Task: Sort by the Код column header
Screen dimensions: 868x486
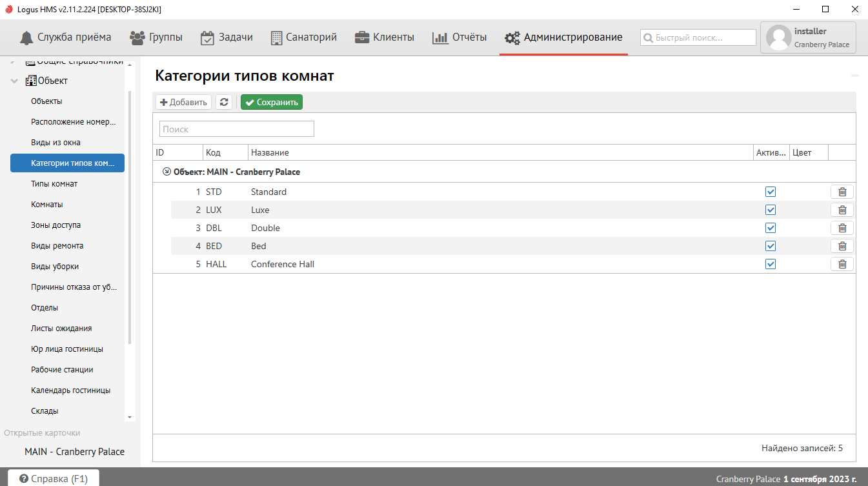Action: tap(225, 152)
